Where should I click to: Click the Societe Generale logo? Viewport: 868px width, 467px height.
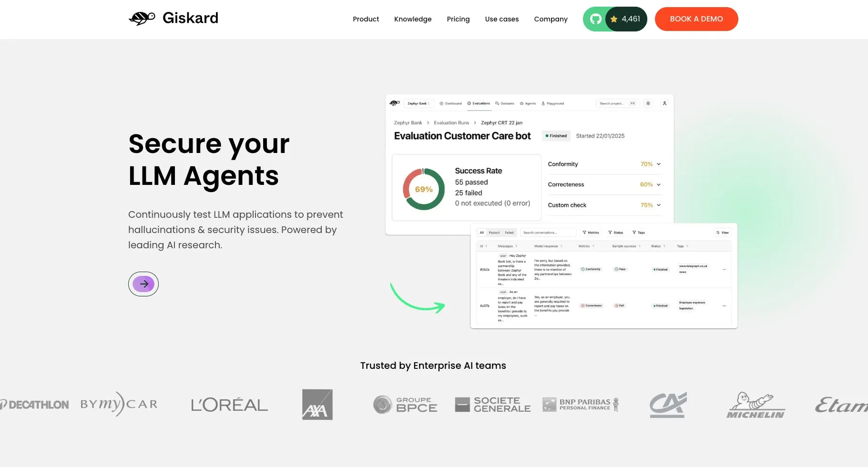pyautogui.click(x=493, y=405)
